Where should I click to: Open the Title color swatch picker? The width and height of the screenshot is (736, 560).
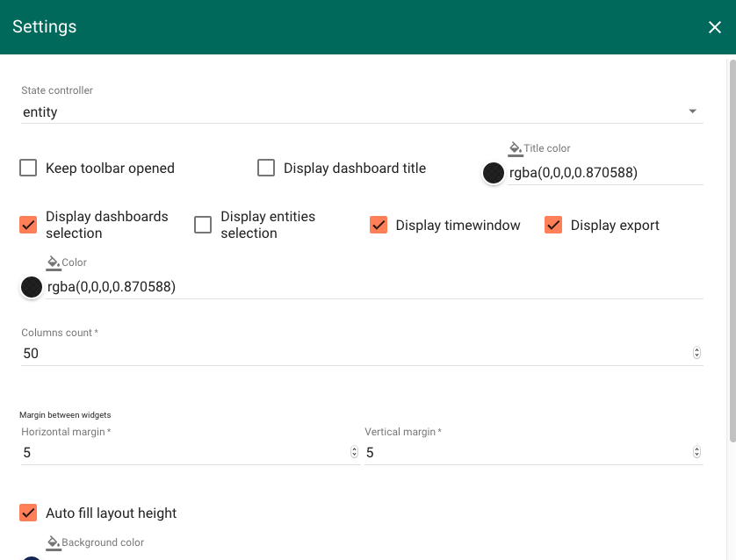[x=494, y=173]
